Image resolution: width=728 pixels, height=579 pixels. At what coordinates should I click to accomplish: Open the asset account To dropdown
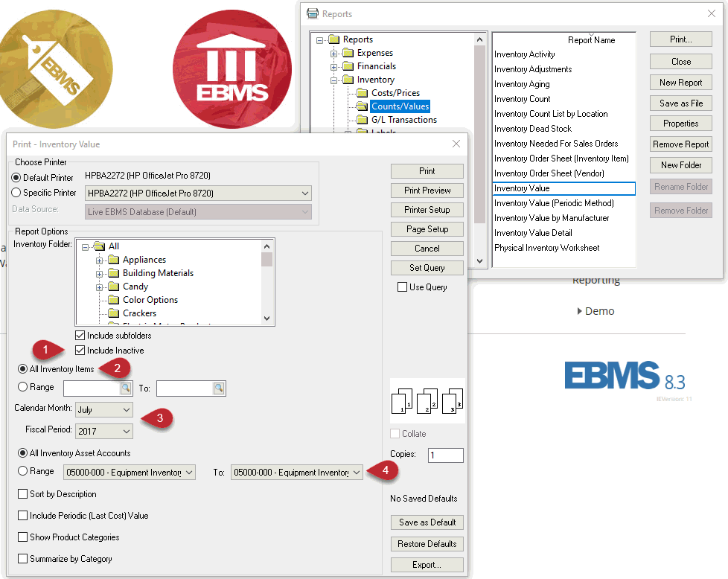click(x=297, y=473)
